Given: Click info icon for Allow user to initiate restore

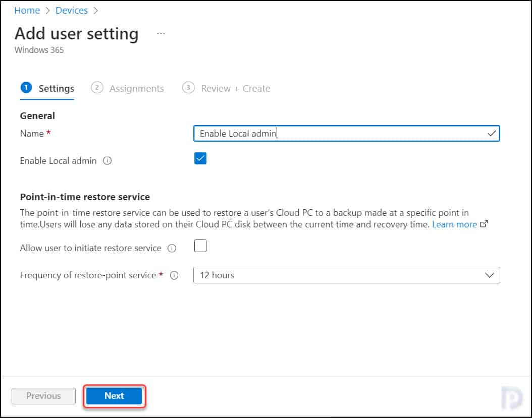Looking at the screenshot, I should tap(172, 248).
